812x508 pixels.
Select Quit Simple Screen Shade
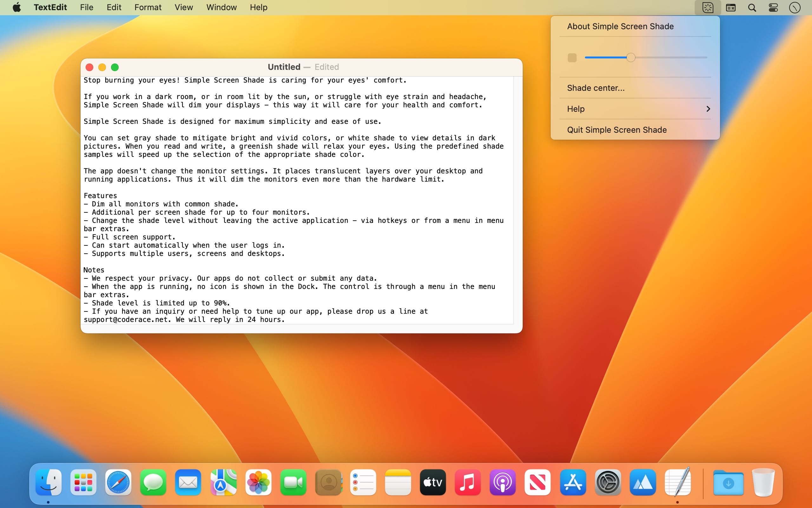(635, 130)
